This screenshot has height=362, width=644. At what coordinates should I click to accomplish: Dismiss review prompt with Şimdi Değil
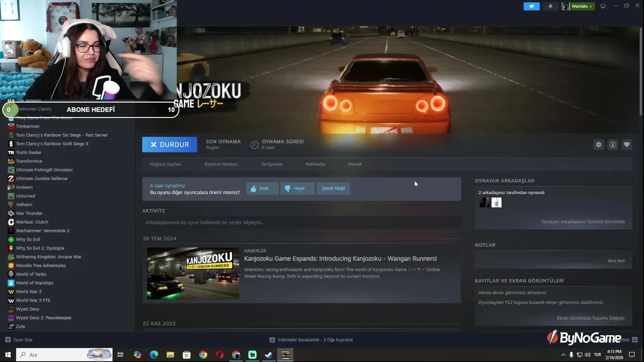[333, 189]
